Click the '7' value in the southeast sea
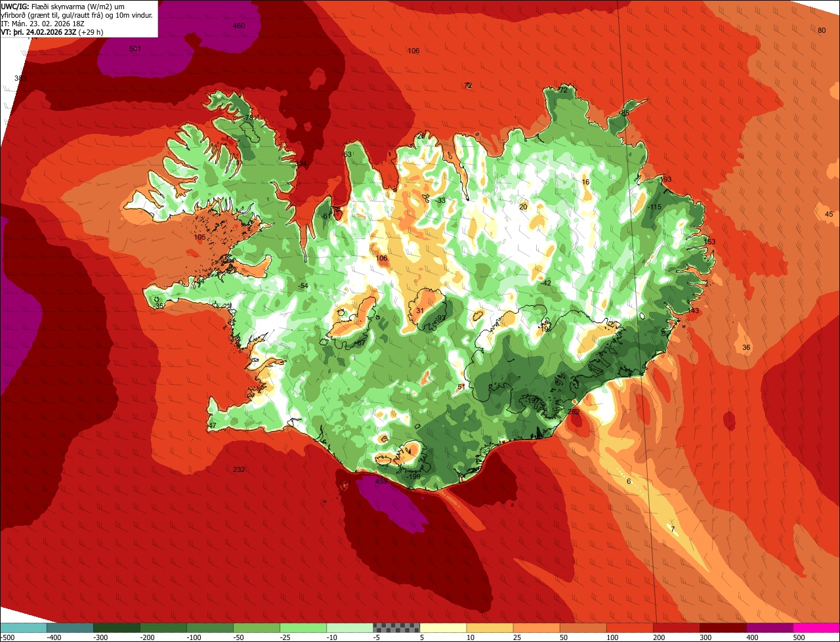 pos(672,528)
